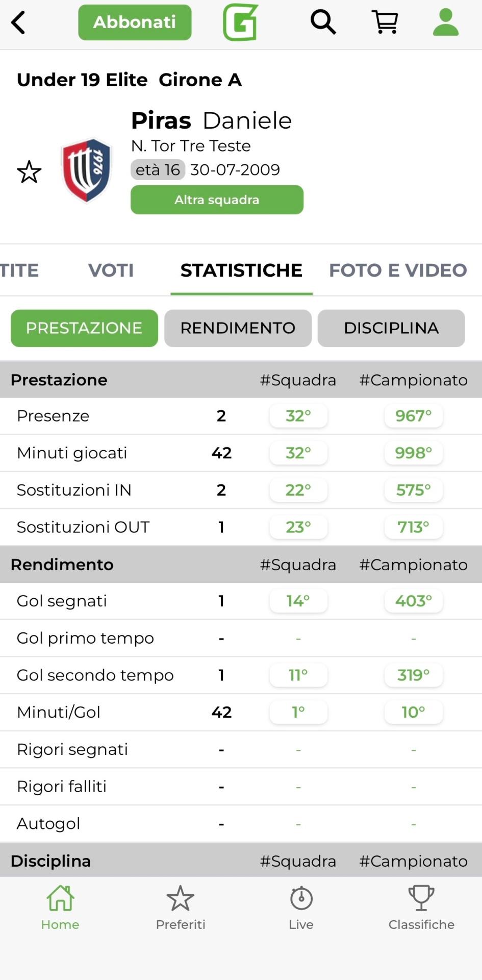Screen dimensions: 482x980
Task: Tap the 967° Presenze championship rank
Action: click(x=413, y=416)
